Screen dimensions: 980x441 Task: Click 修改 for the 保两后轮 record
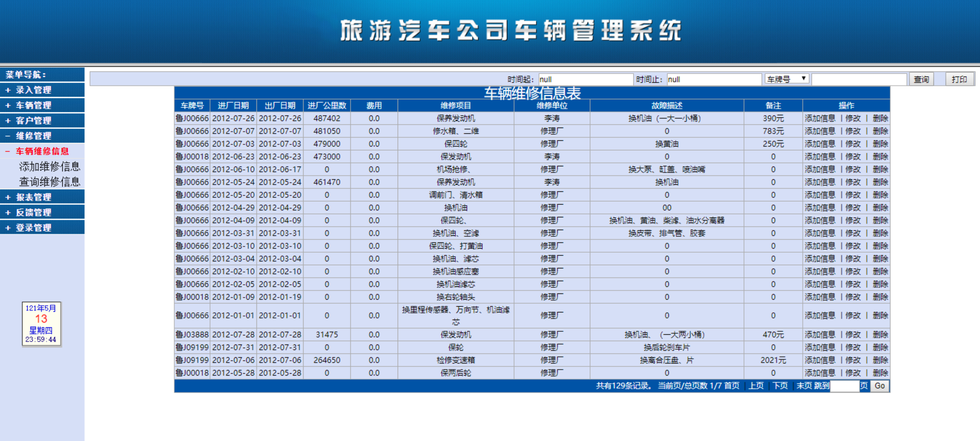pyautogui.click(x=853, y=373)
